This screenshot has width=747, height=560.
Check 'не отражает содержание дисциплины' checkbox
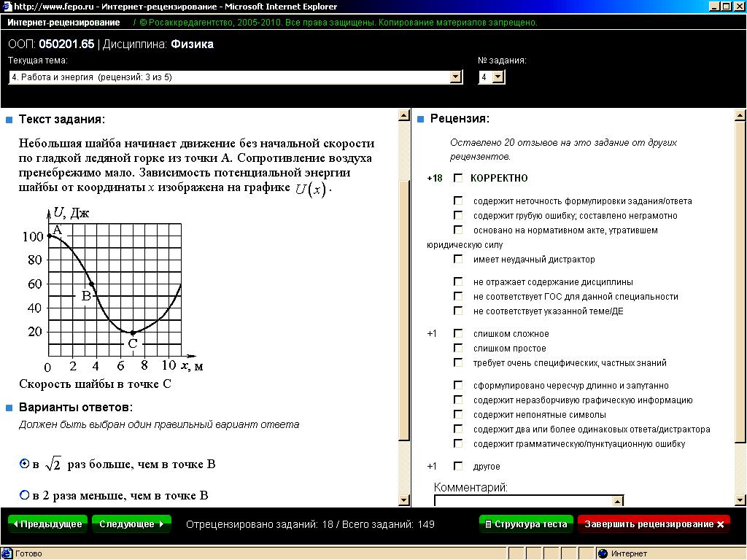pyautogui.click(x=458, y=282)
